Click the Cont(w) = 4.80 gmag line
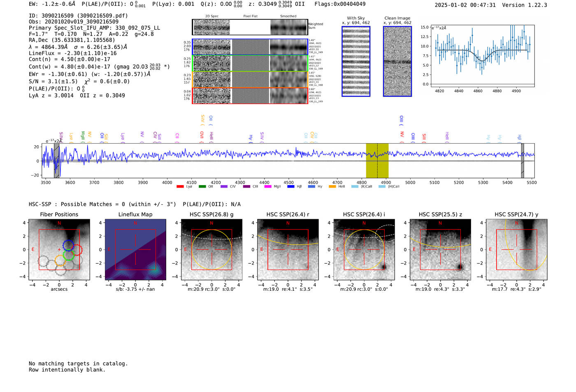The width and height of the screenshot is (576, 392). (x=99, y=66)
